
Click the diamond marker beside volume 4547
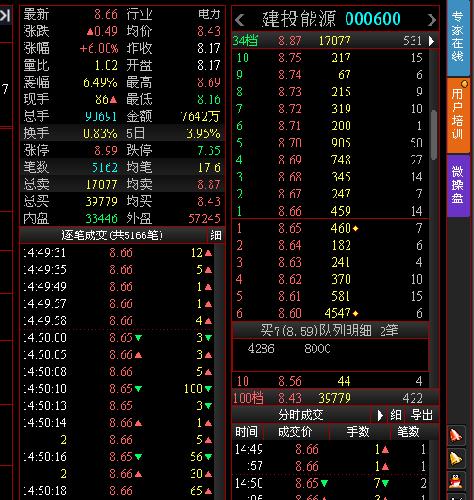coord(355,314)
